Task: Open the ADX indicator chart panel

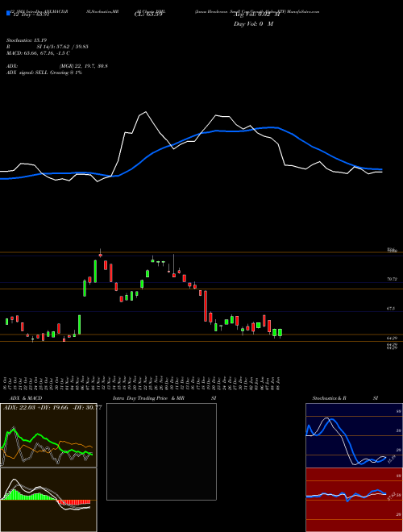Action: tap(48, 435)
